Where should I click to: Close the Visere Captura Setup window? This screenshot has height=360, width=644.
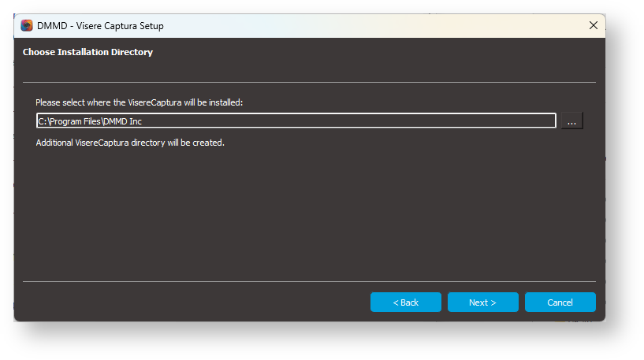pyautogui.click(x=594, y=25)
